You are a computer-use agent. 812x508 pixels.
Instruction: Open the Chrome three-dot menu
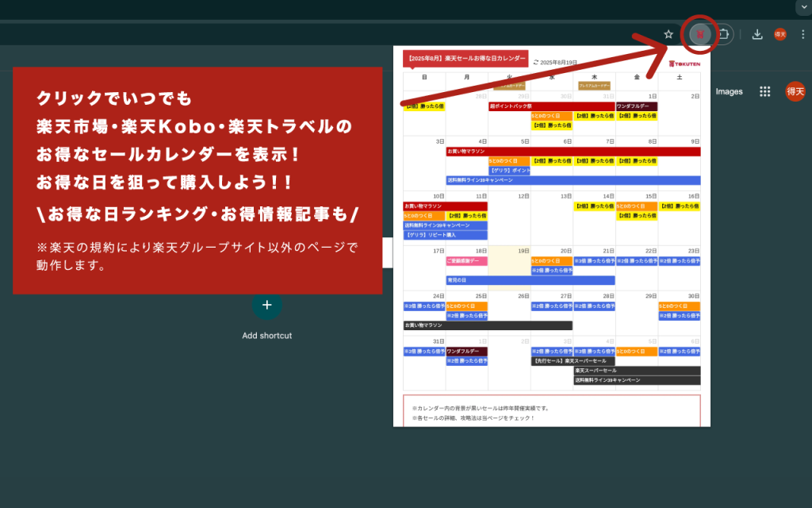tap(803, 34)
